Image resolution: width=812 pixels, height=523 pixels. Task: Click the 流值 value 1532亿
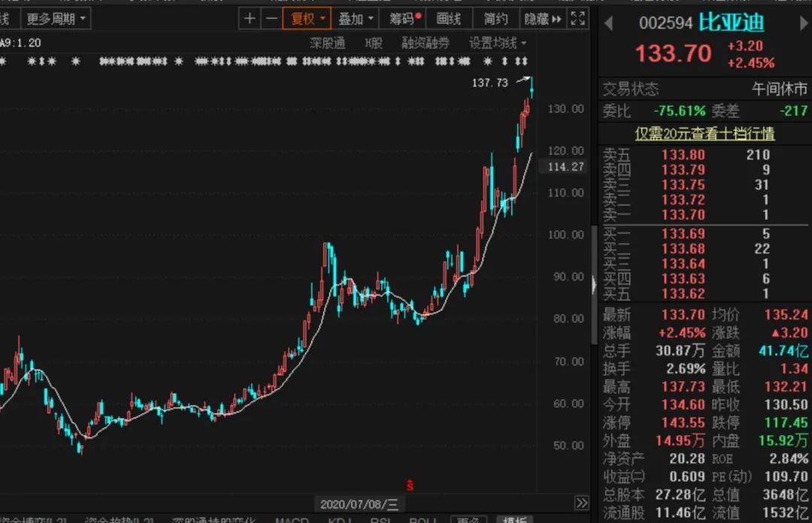tap(786, 512)
